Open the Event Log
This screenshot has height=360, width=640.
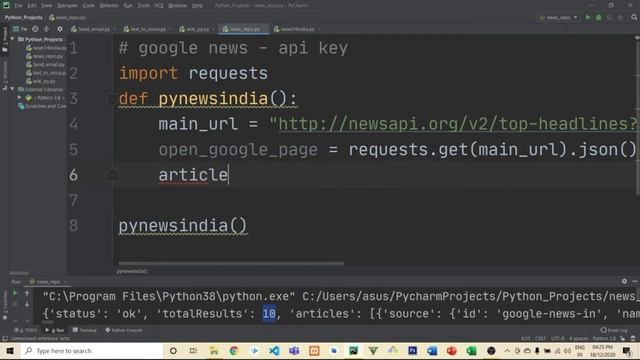tap(614, 330)
